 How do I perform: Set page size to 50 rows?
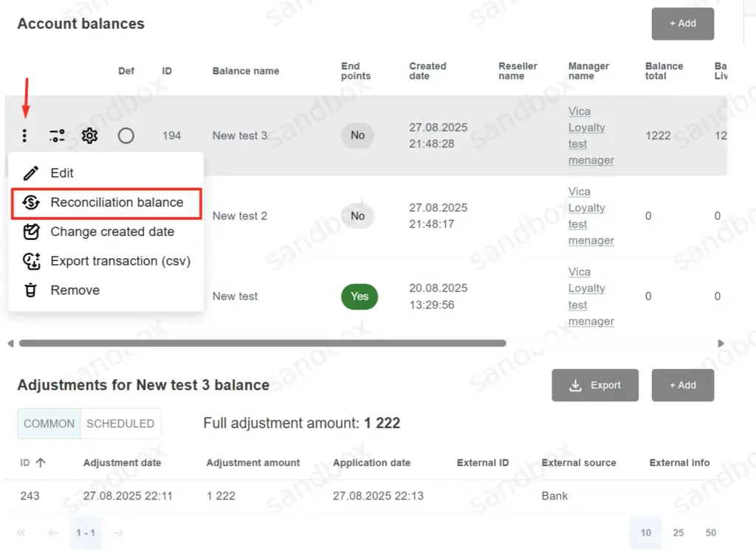tap(710, 533)
